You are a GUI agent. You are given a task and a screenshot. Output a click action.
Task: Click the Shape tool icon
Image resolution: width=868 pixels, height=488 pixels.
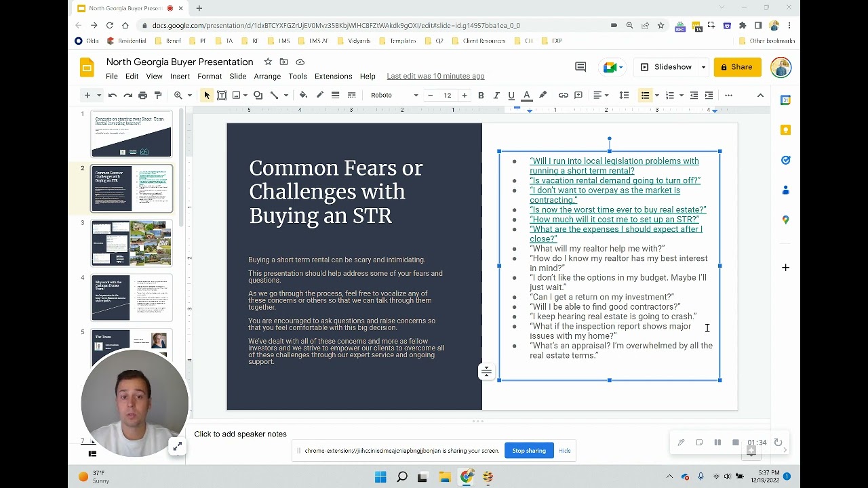coord(259,96)
